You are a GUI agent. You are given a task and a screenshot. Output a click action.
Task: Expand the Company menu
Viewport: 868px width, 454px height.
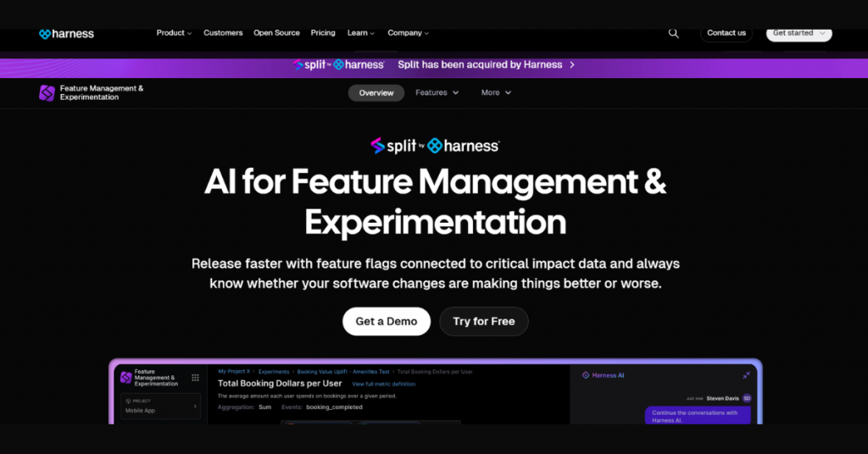tap(408, 33)
